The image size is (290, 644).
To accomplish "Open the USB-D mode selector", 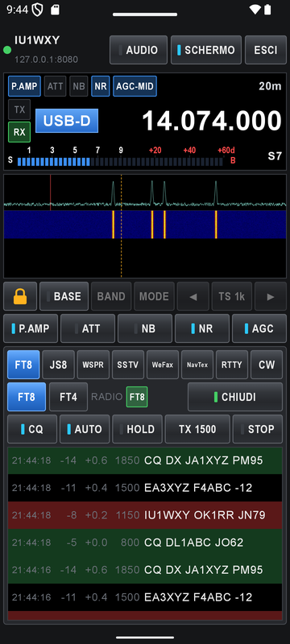I will tap(67, 121).
